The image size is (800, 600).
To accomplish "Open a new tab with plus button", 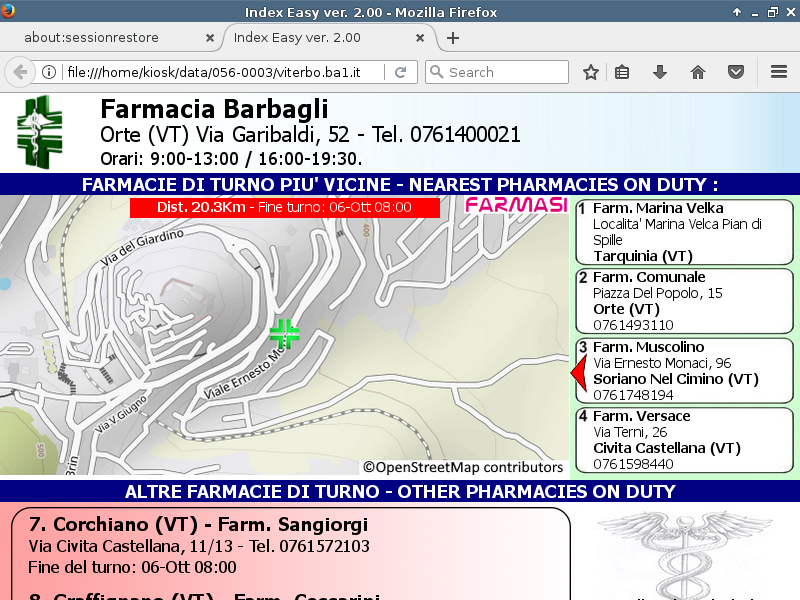I will pos(453,38).
